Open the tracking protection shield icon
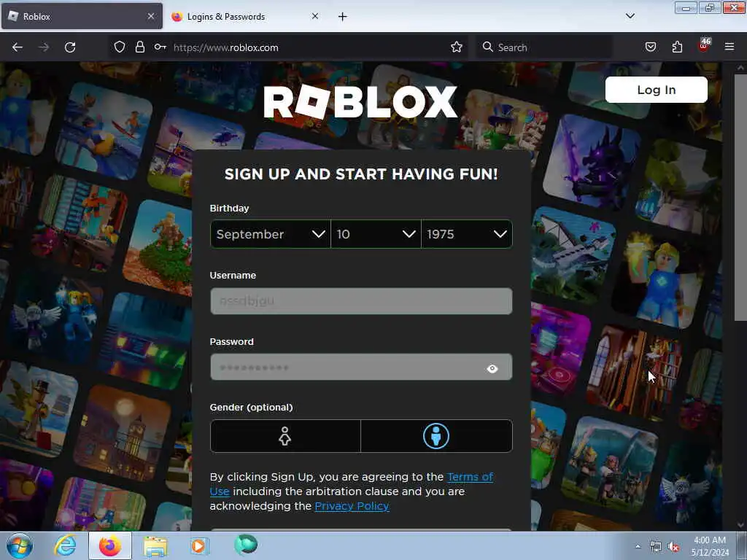This screenshot has height=560, width=747. 120,47
